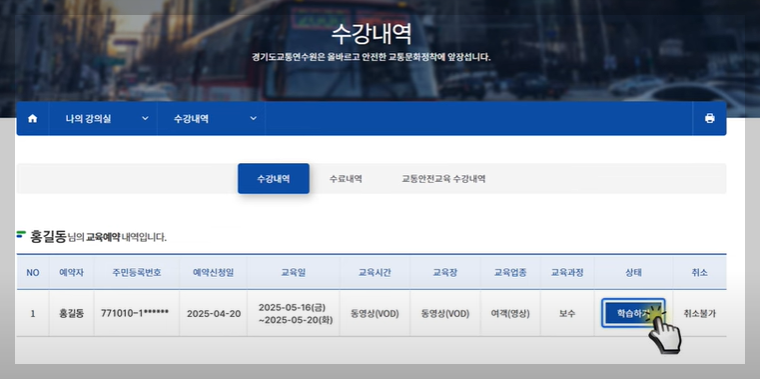Click the 홍길동 heading above the table
760x379 pixels.
[48, 237]
